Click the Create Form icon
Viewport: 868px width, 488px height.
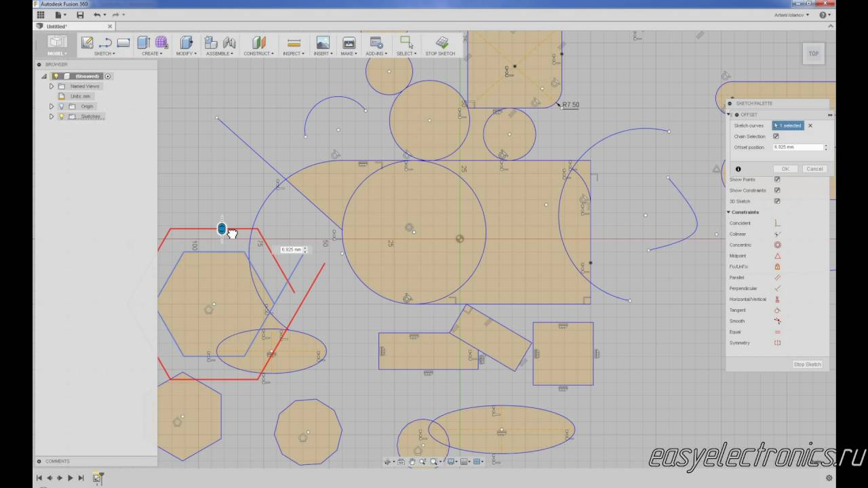[x=161, y=43]
